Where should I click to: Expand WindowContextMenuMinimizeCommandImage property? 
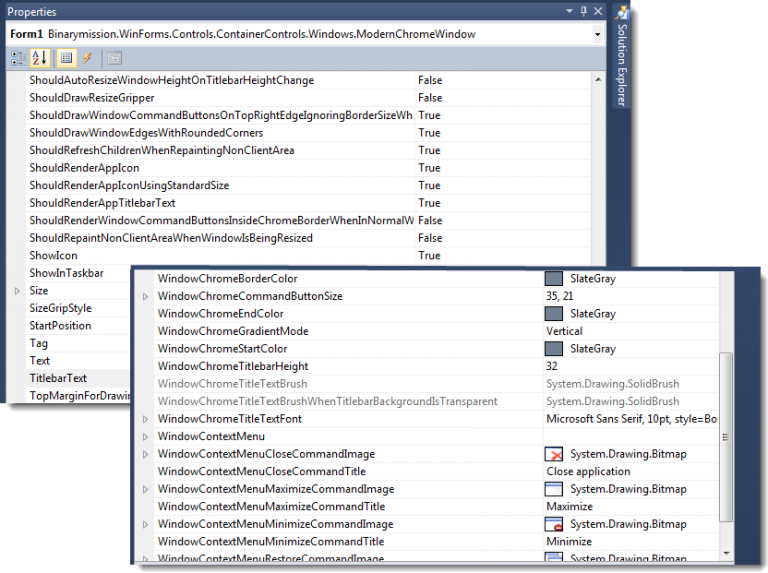(145, 525)
